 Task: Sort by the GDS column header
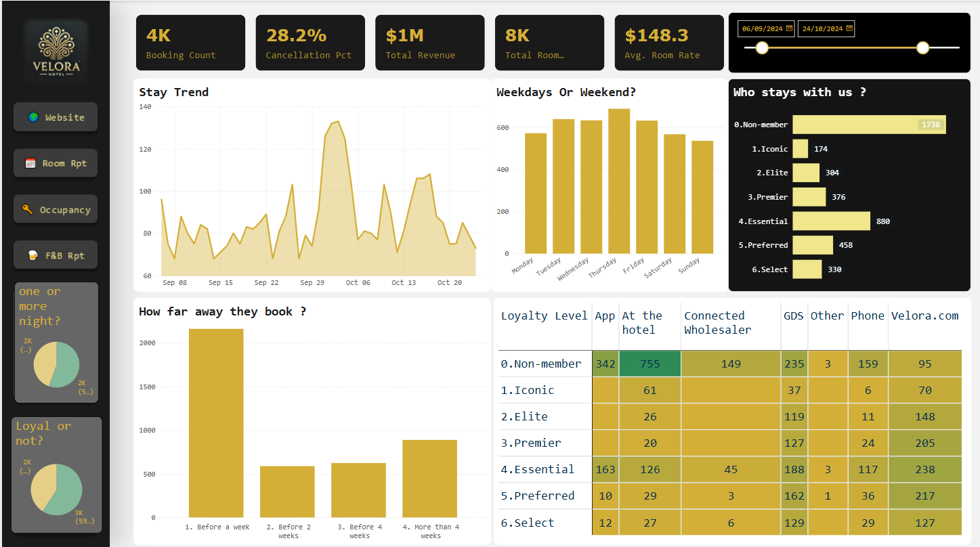tap(794, 315)
